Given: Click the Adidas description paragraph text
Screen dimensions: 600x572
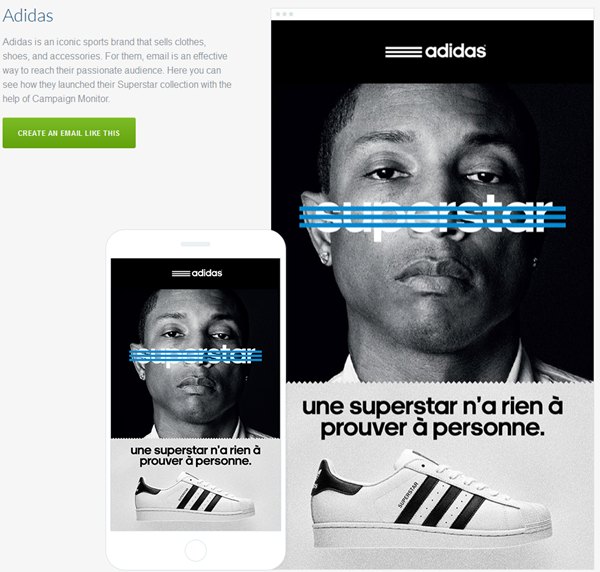Looking at the screenshot, I should (117, 70).
